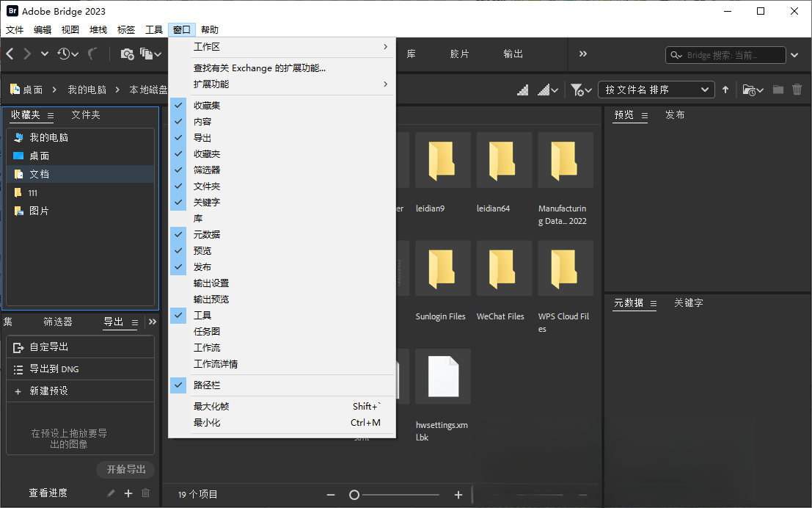
Task: Uncheck 元数据 panel in window menu
Action: [282, 234]
